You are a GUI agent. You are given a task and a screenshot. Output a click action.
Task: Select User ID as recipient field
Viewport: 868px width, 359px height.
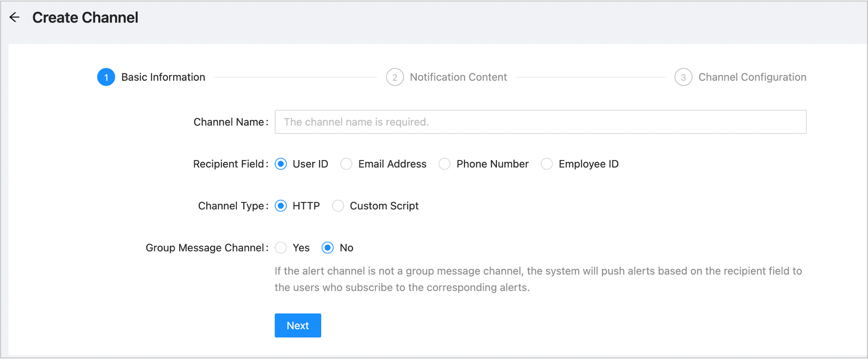(281, 164)
